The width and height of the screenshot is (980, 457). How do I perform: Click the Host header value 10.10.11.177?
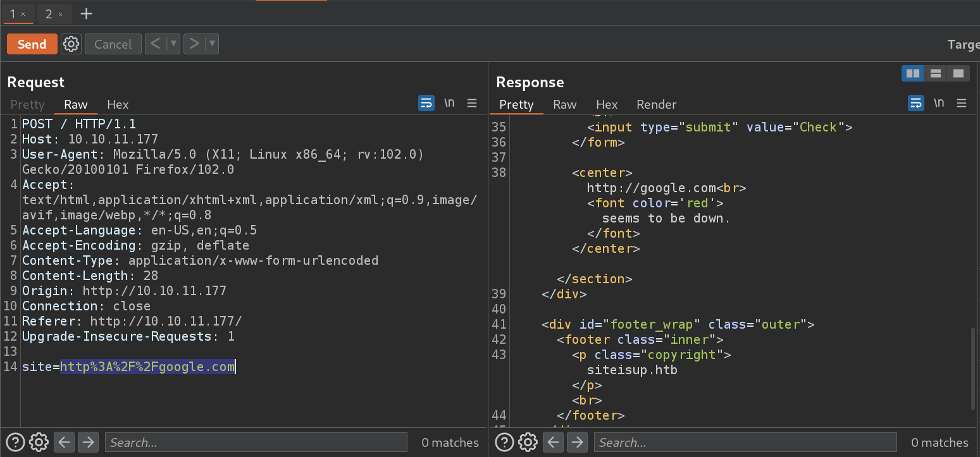pos(113,139)
